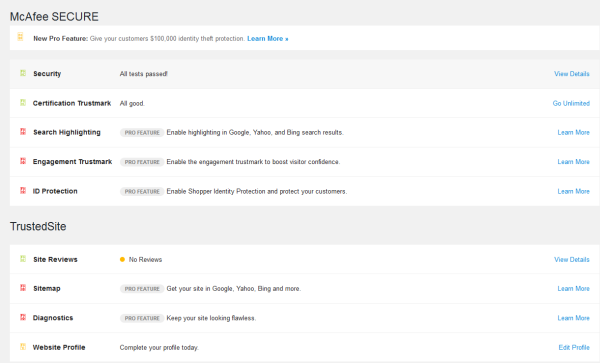Click the red icon for Sitemap
Screen dimensions: 600x363
tap(23, 287)
